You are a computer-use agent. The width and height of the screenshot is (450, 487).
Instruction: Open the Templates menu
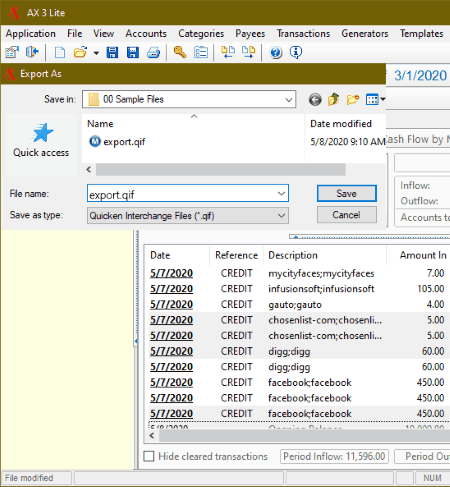pyautogui.click(x=422, y=33)
